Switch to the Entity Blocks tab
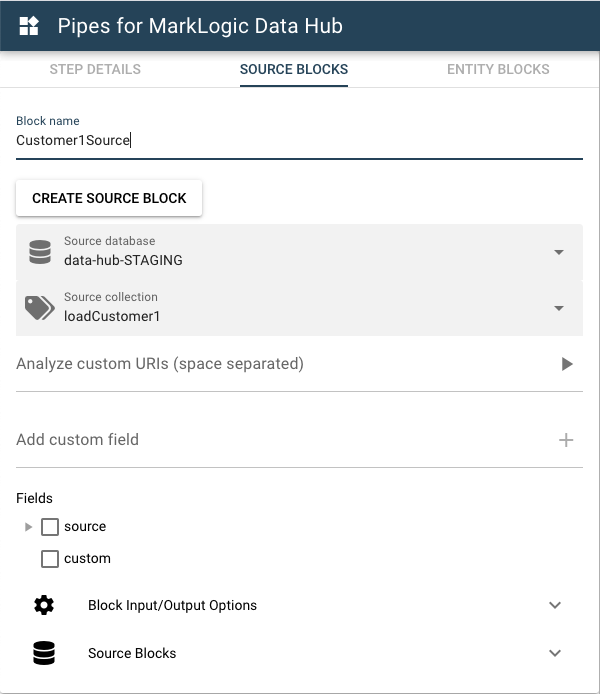 tap(498, 69)
